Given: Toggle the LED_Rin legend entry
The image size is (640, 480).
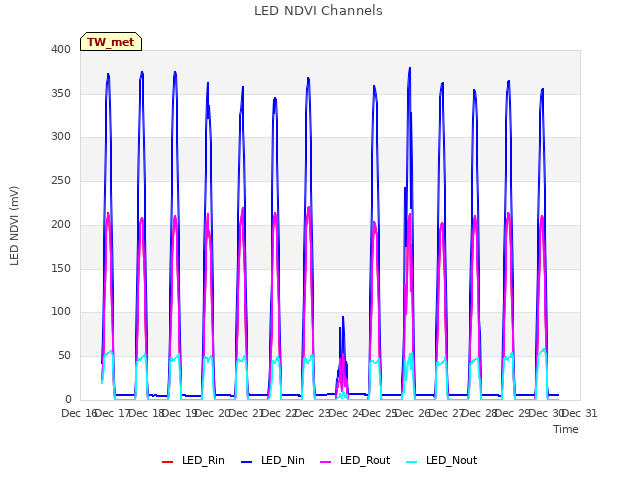Looking at the screenshot, I should 193,460.
